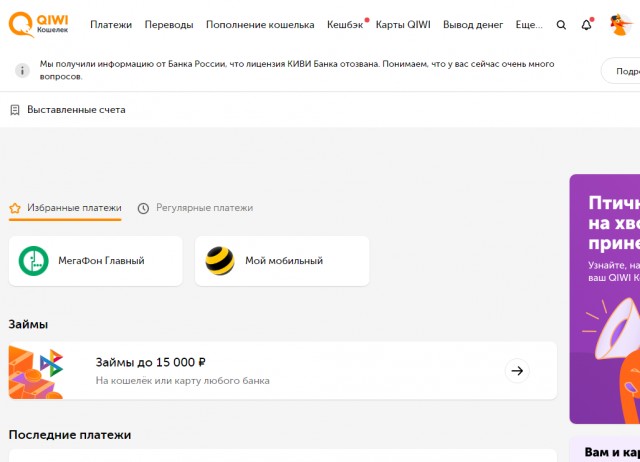Open Вывод денег section
640x462 pixels.
pos(473,25)
